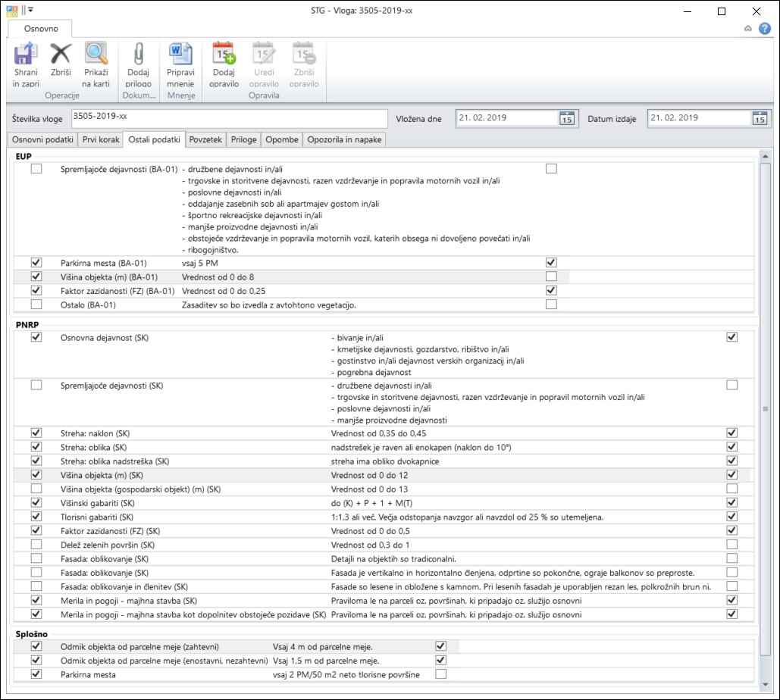Toggle right checkbox for Višina objekta (m) (BA-01)
This screenshot has height=700, width=780.
coord(551,277)
